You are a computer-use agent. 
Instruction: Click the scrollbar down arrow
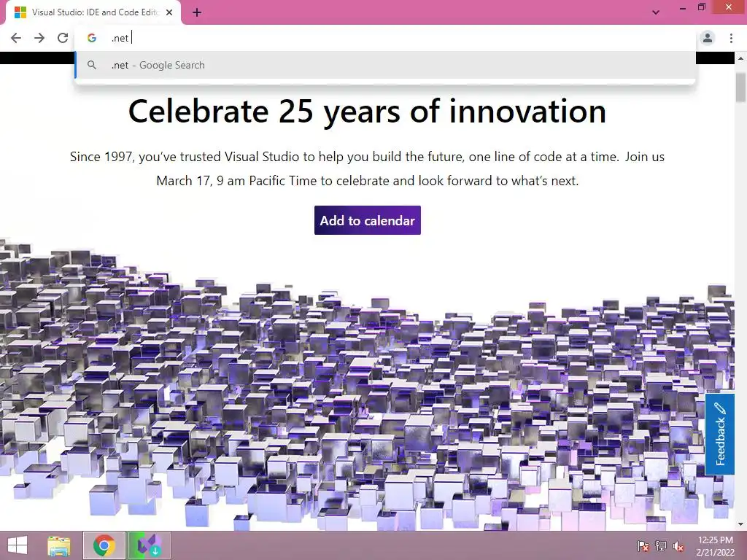740,525
